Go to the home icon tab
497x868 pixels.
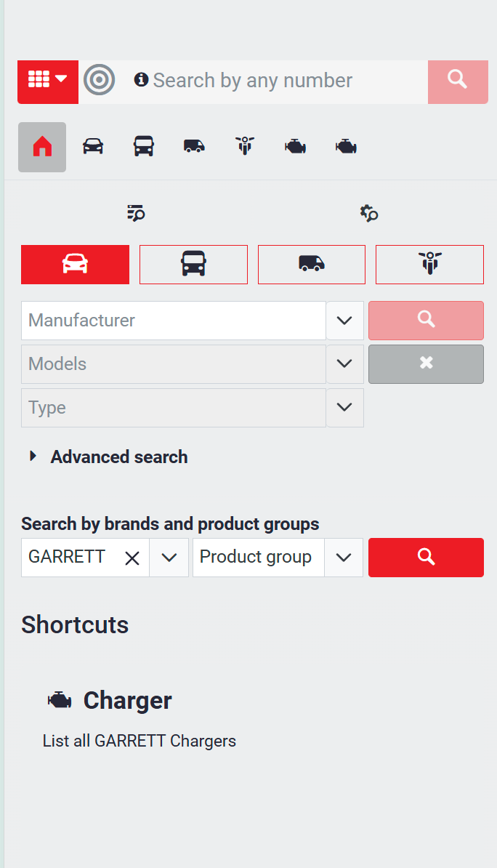tap(42, 147)
